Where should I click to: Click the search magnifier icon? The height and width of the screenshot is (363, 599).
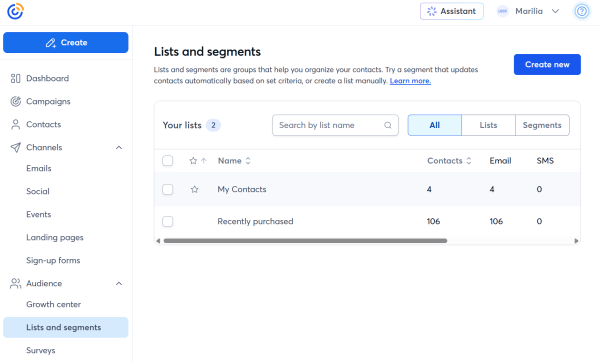click(388, 125)
